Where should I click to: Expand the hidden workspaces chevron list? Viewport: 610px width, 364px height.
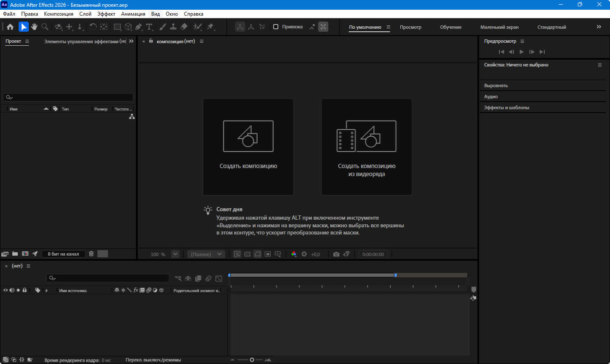pyautogui.click(x=599, y=27)
